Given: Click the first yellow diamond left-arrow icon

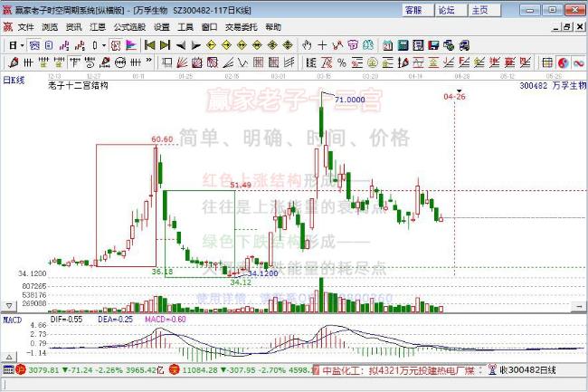Looking at the screenshot, I should (211, 45).
